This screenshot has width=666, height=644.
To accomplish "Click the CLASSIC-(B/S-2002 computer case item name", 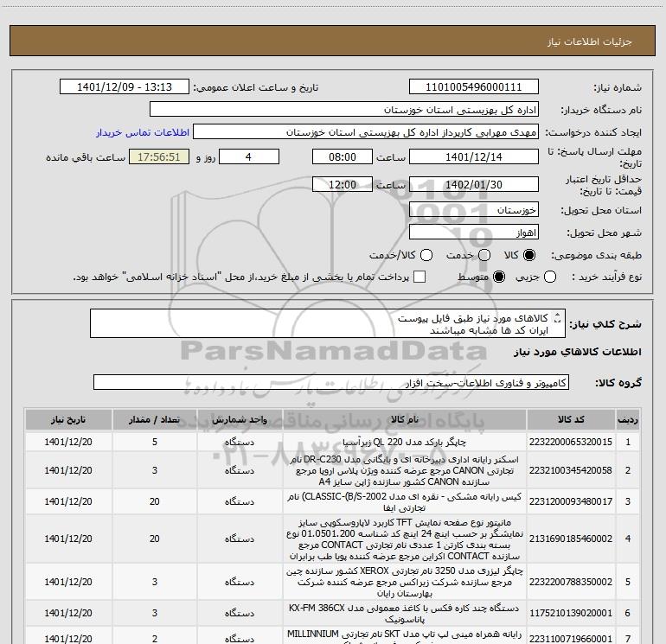I will [405, 501].
